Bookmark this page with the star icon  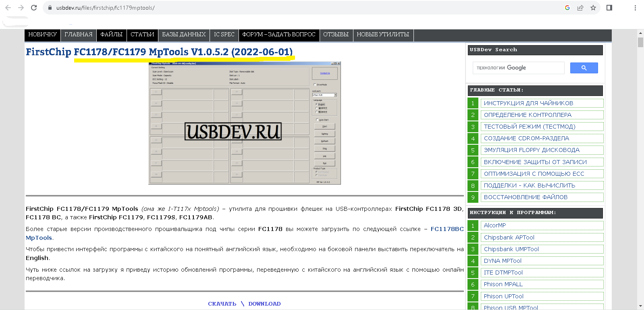593,8
